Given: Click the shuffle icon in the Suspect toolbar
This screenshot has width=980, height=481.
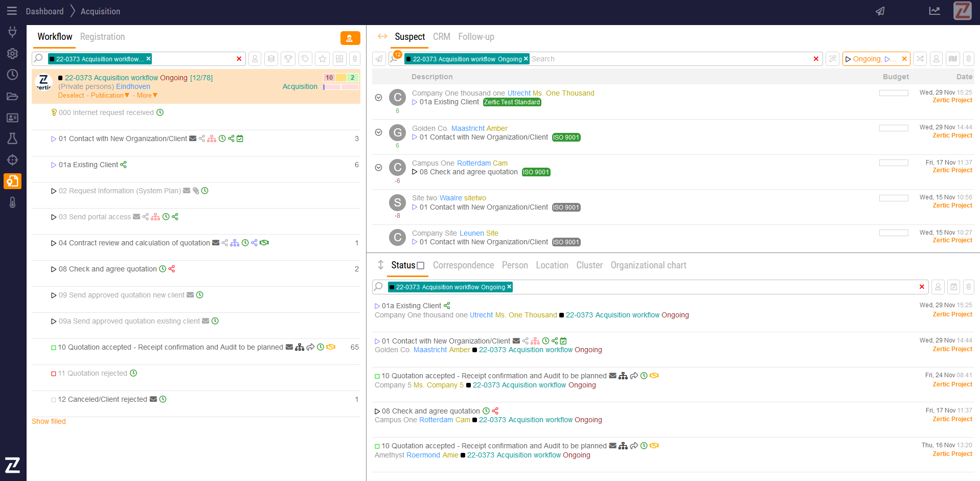Looking at the screenshot, I should pos(920,59).
